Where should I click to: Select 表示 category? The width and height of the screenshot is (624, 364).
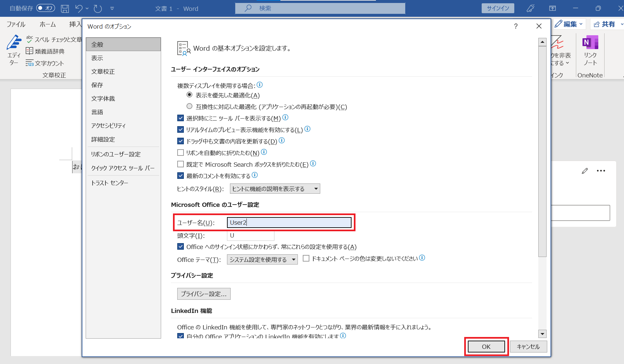(123, 58)
